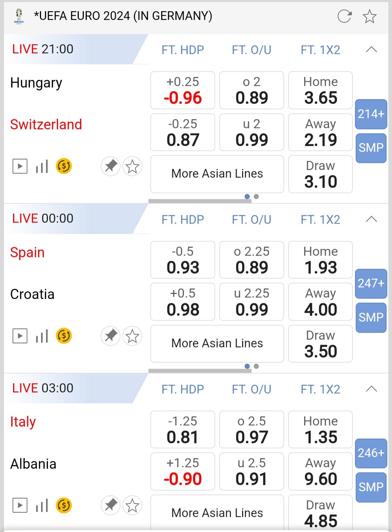
Task: Play live stream for Hungary vs Switzerland
Action: (x=20, y=166)
